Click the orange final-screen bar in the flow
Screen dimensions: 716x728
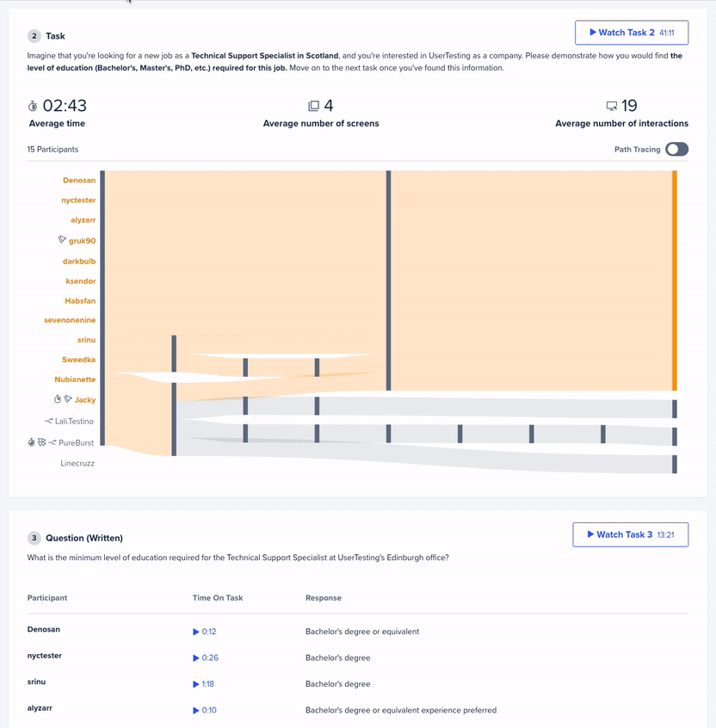point(675,281)
